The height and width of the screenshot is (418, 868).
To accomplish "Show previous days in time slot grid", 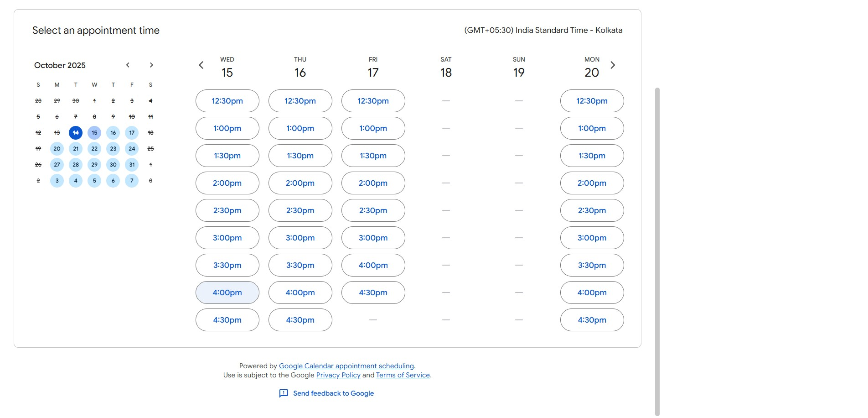I will click(201, 65).
